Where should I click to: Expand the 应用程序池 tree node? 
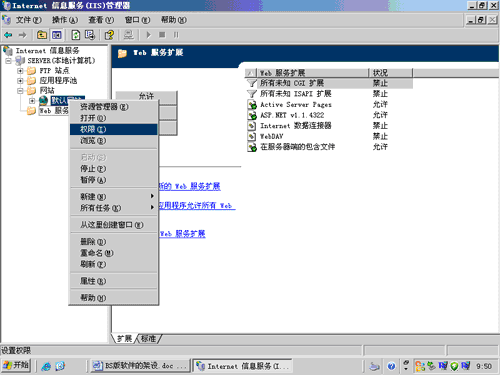(20, 81)
